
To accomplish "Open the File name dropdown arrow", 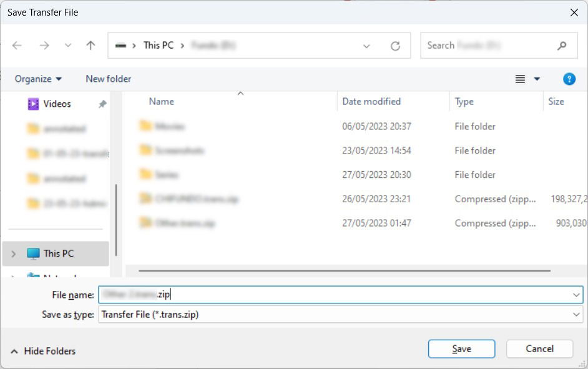I will click(x=576, y=295).
